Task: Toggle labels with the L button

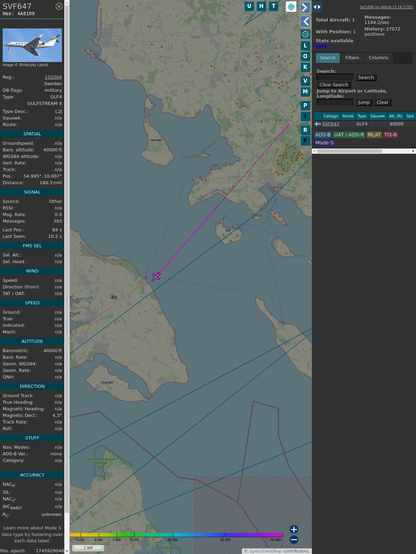Action: point(305,46)
